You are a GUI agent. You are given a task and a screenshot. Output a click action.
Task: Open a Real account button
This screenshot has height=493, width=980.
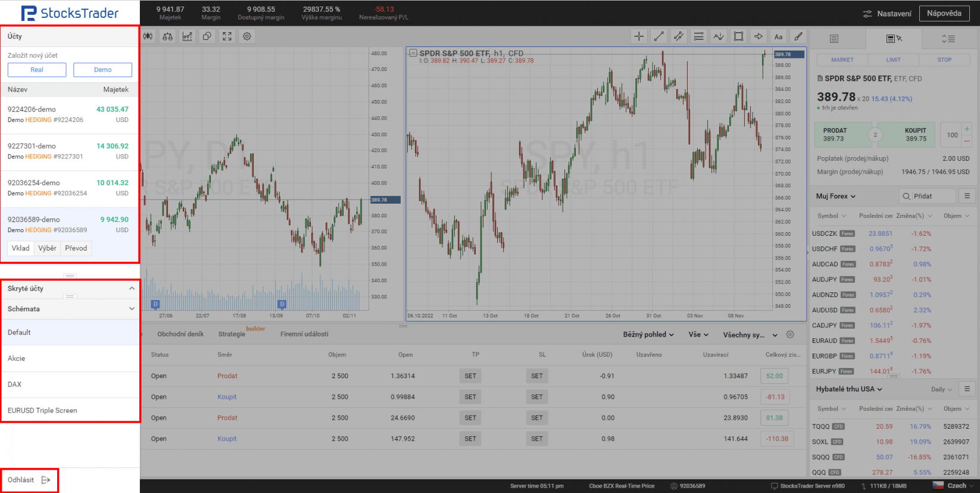[37, 70]
